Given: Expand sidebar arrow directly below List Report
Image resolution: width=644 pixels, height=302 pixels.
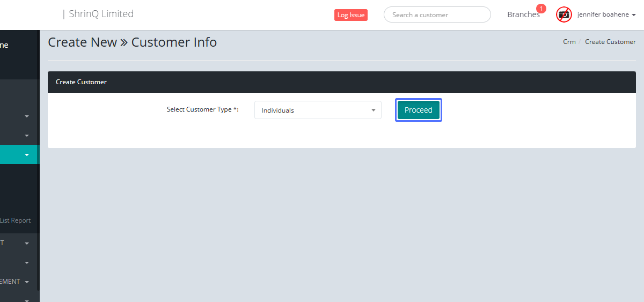Looking at the screenshot, I should tap(27, 243).
